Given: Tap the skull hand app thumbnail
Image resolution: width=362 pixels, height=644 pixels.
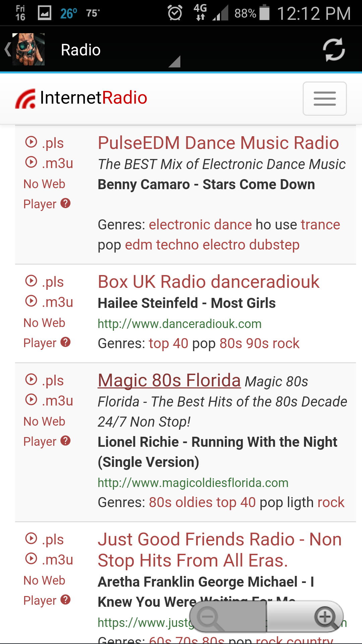Looking at the screenshot, I should (x=28, y=49).
